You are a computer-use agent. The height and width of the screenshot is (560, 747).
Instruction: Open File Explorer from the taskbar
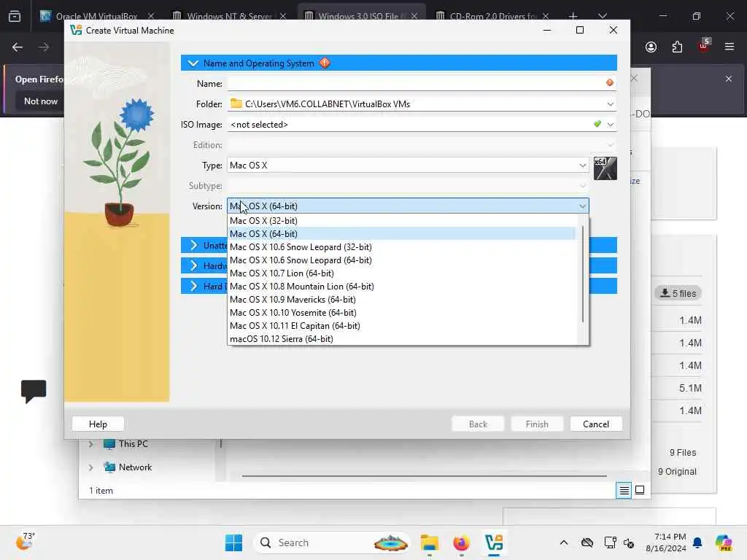point(429,542)
